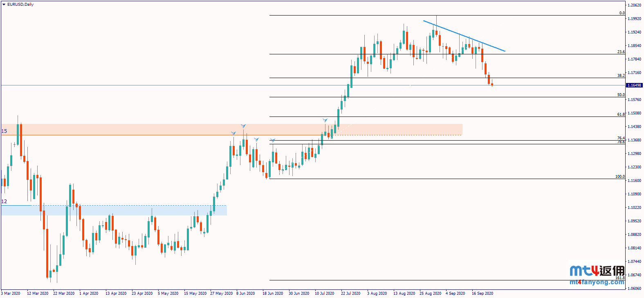Select the leftmost blue arrow marker on the orange zone

pos(233,133)
